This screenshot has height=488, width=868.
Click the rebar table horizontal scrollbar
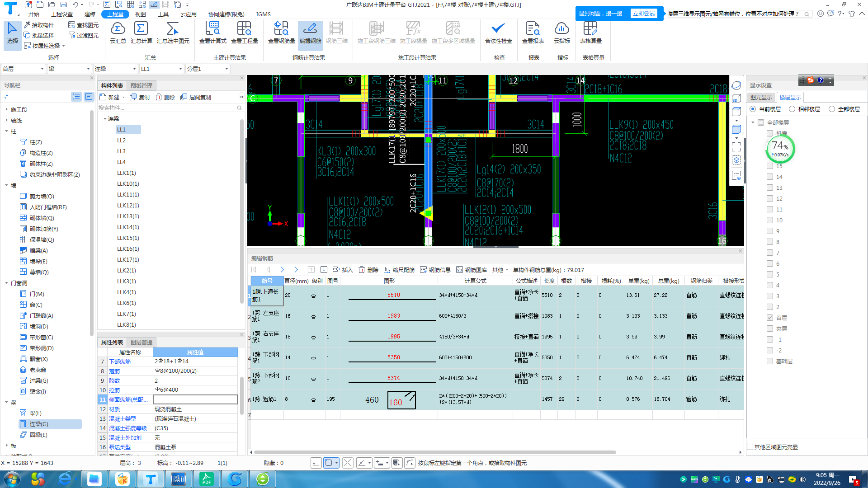tap(434, 452)
